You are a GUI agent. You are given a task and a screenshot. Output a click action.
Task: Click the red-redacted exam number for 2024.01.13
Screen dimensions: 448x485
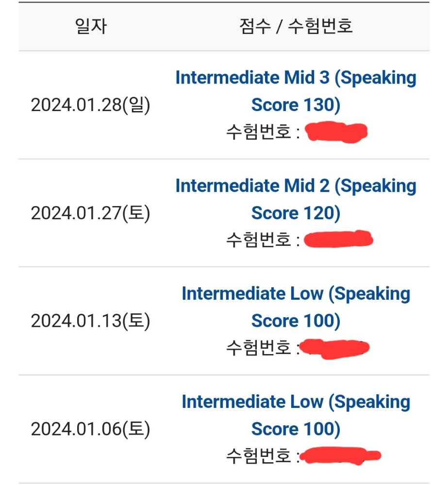(x=335, y=348)
